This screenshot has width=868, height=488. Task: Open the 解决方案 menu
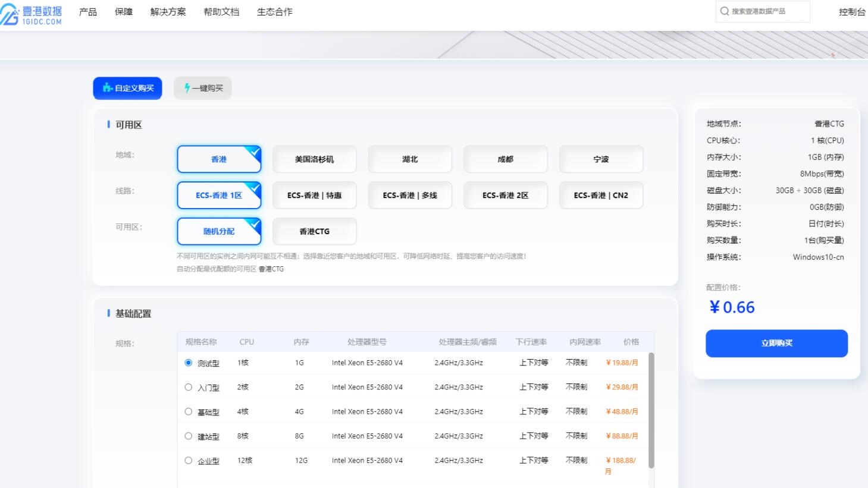(168, 12)
